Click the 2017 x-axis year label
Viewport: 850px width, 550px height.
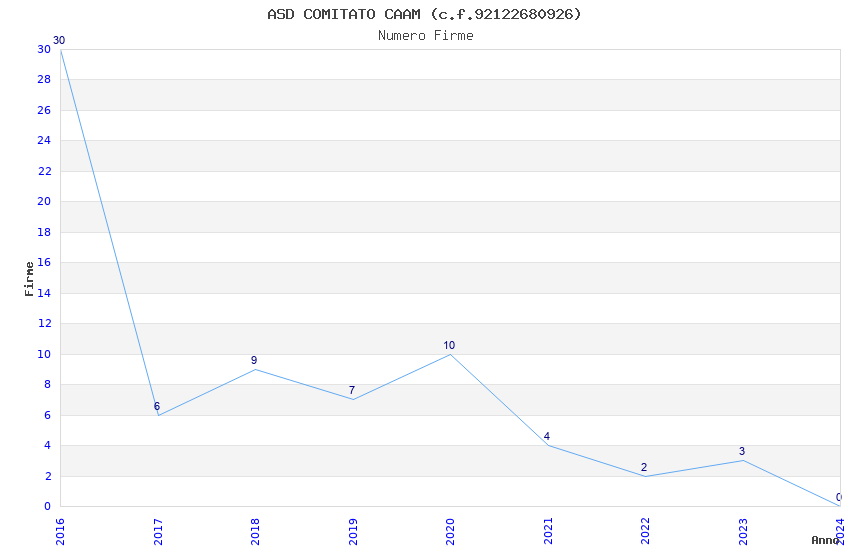[x=158, y=532]
